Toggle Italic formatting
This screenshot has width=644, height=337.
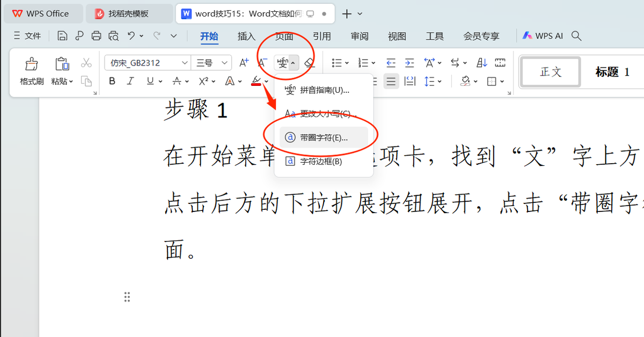click(130, 81)
